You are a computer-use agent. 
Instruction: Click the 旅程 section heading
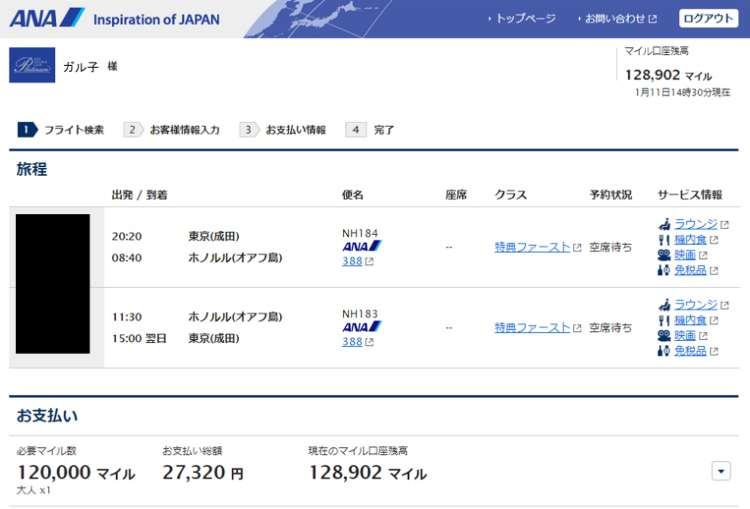[32, 169]
